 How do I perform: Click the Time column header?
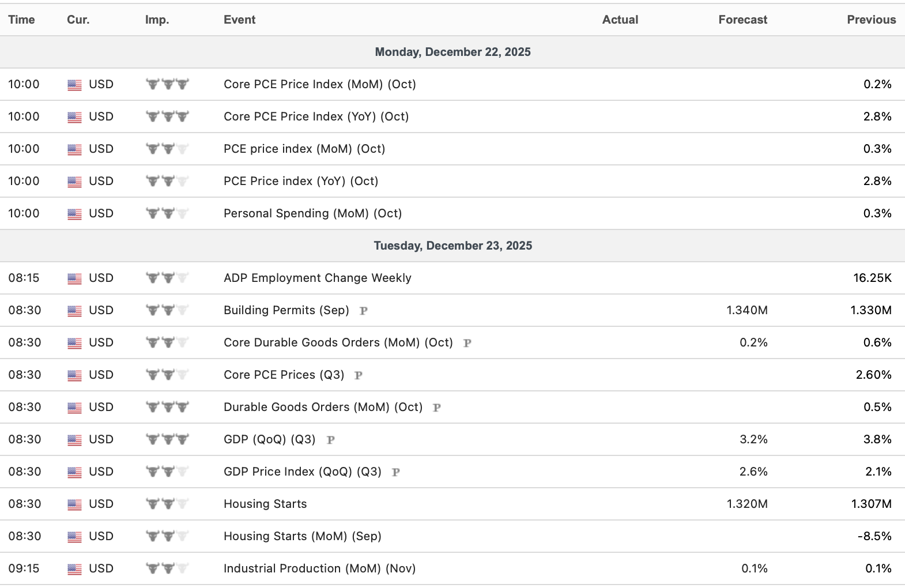21,20
